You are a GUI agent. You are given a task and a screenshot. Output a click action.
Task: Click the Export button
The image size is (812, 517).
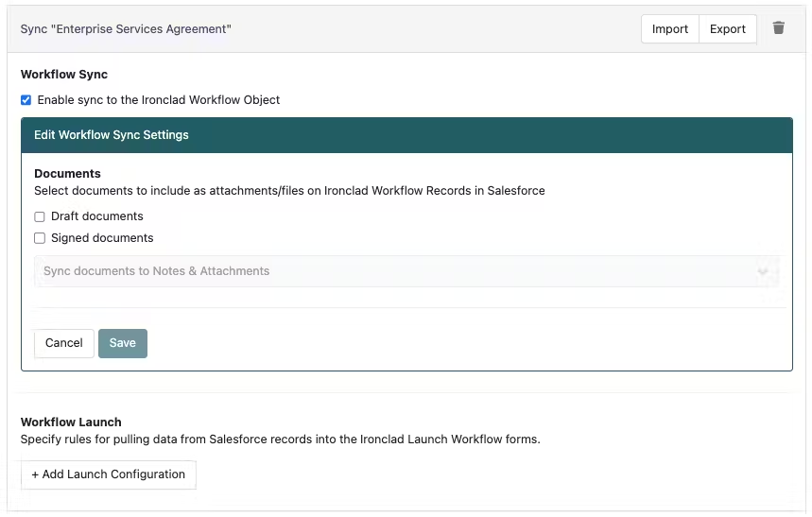(728, 29)
